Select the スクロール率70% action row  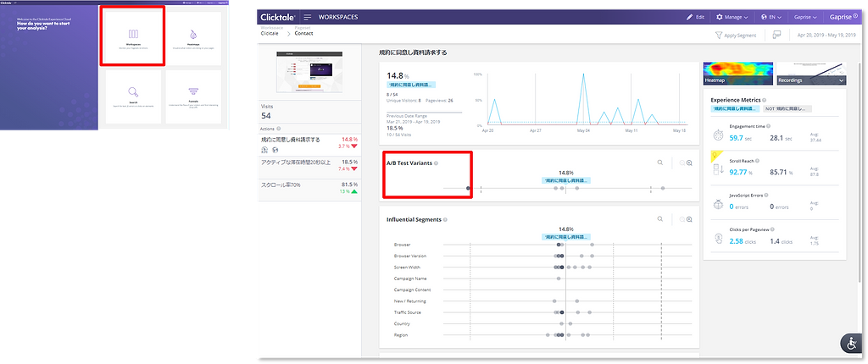(310, 188)
